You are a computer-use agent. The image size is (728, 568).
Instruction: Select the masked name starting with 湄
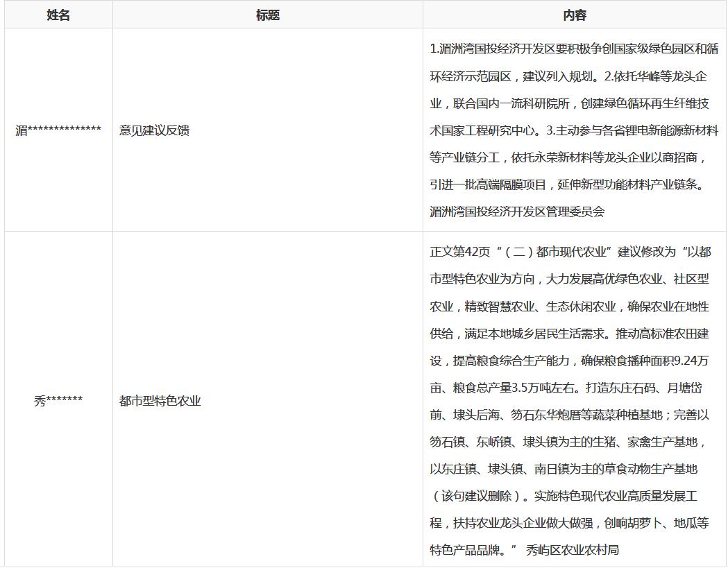58,130
